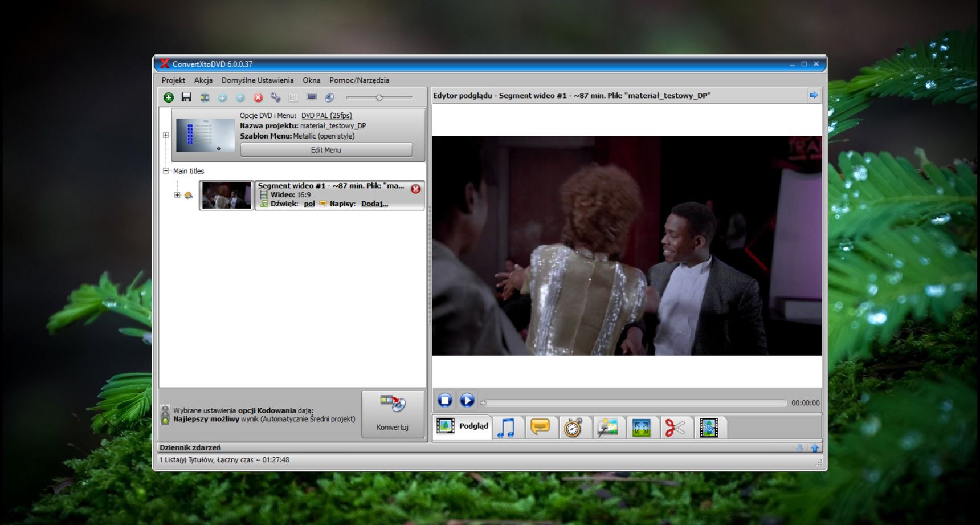Click the grid view toolbar icon

[294, 97]
